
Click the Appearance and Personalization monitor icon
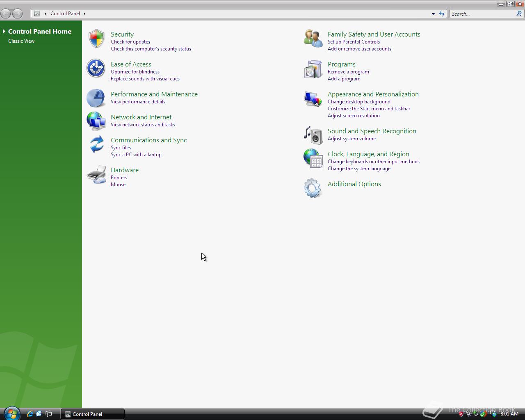(x=313, y=99)
